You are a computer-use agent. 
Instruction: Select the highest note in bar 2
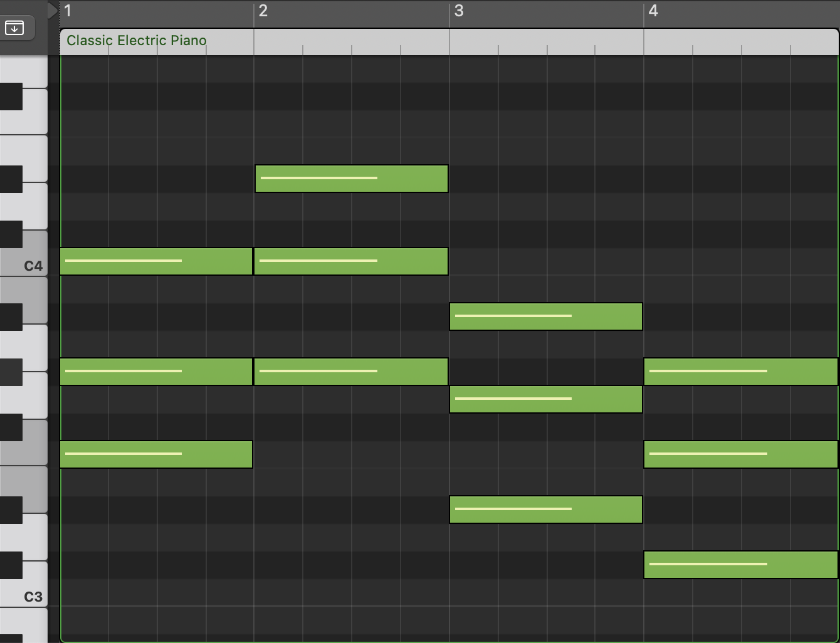(x=351, y=179)
